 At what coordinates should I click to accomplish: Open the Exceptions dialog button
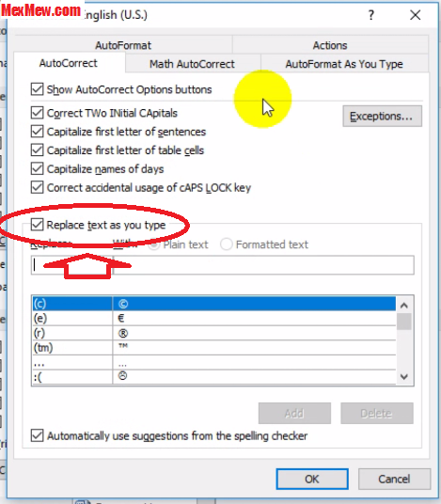382,116
